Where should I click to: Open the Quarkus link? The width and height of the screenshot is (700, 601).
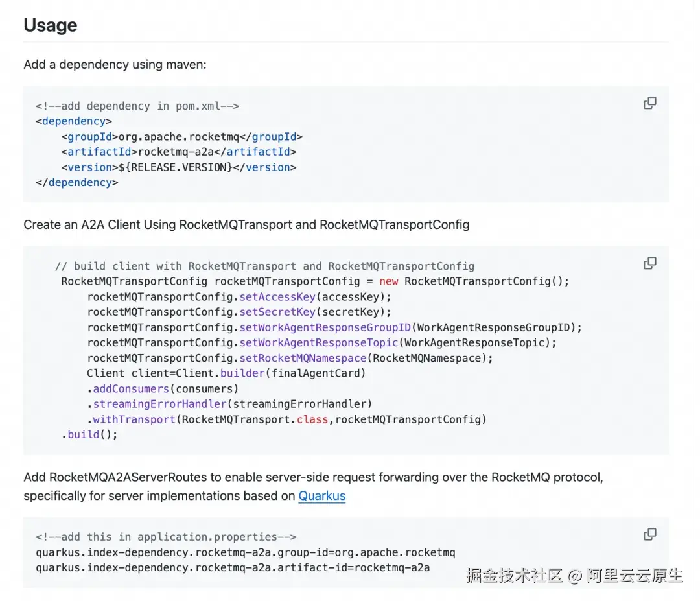[x=321, y=496]
